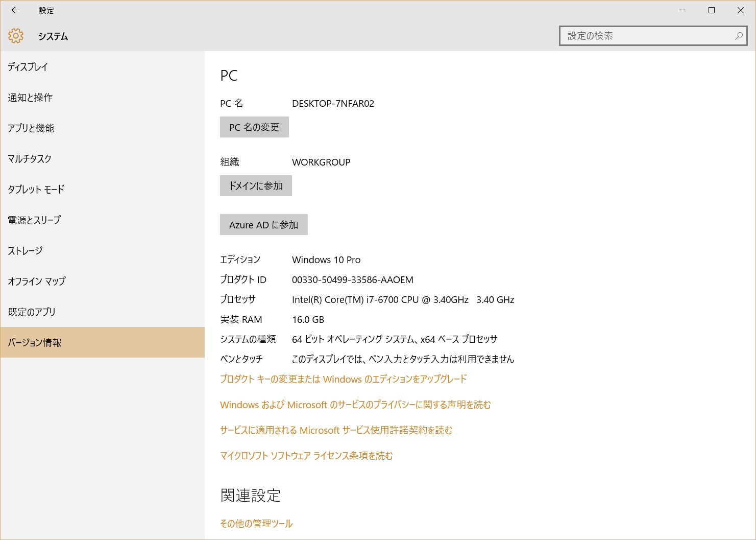Select アプリと機能 in sidebar
This screenshot has width=756, height=540.
click(102, 128)
